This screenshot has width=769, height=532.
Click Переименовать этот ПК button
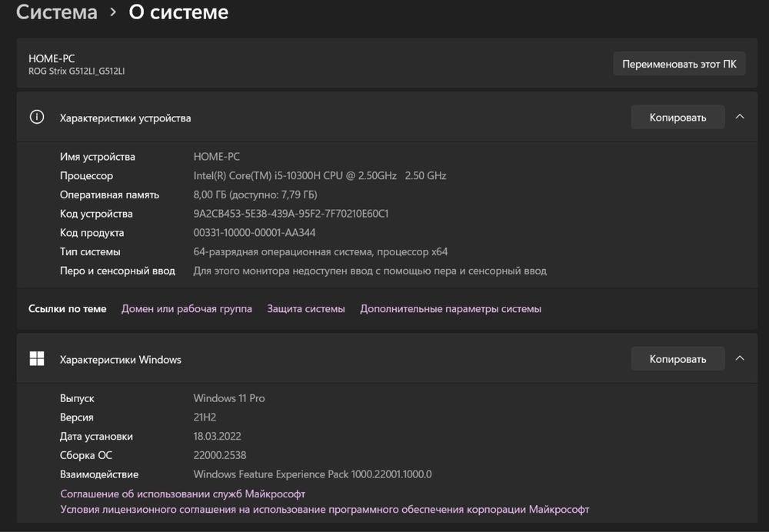tap(679, 64)
